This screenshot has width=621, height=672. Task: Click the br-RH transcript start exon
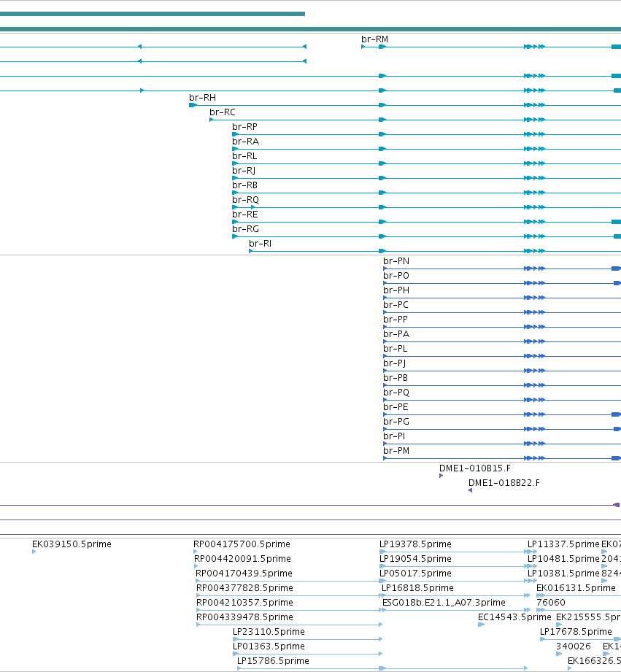[x=193, y=105]
